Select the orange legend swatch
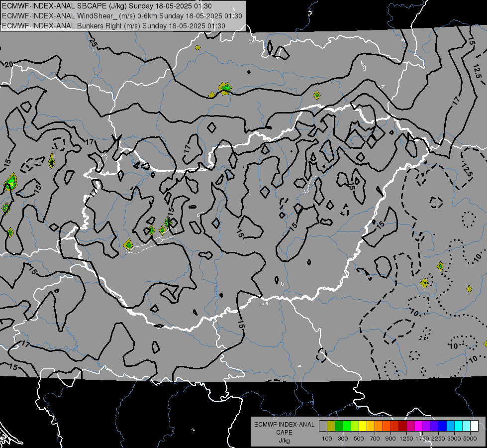The image size is (487, 448). point(379,426)
